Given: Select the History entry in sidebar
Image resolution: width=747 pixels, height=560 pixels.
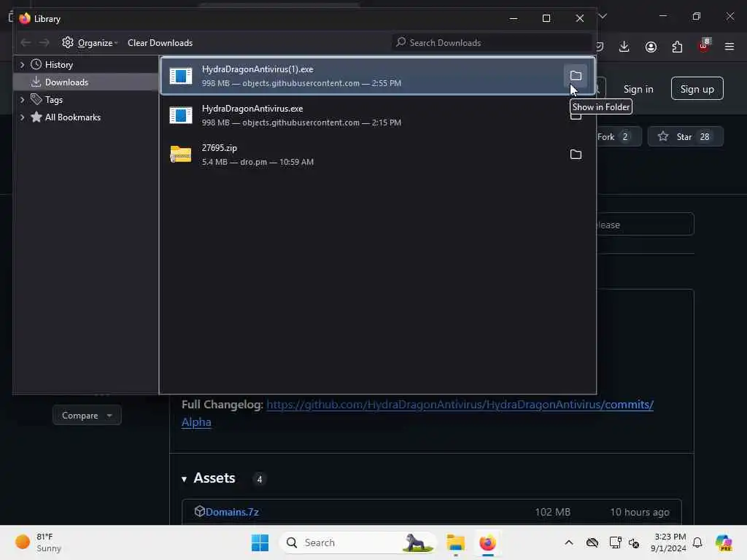Looking at the screenshot, I should click(58, 64).
